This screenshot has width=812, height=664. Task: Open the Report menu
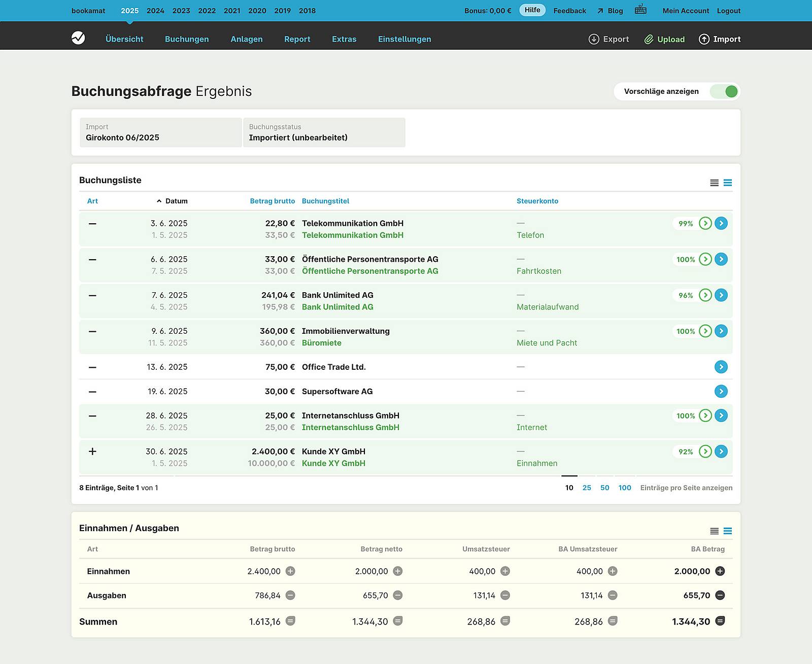(x=297, y=39)
